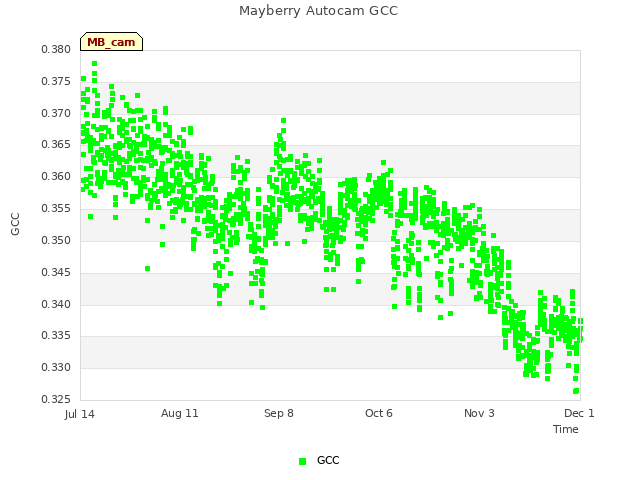Click the Oct 6 x-axis label

click(379, 413)
